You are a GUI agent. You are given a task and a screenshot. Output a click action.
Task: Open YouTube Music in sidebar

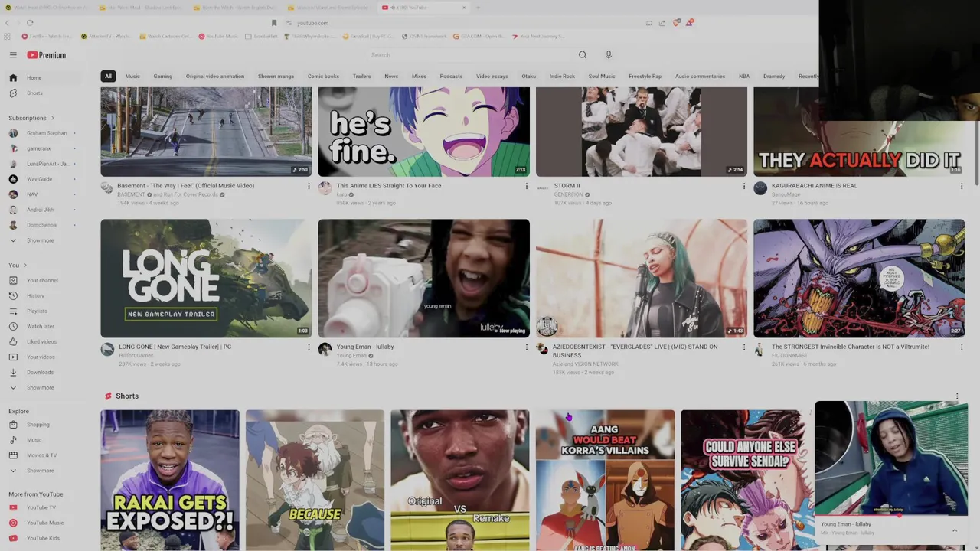click(44, 523)
